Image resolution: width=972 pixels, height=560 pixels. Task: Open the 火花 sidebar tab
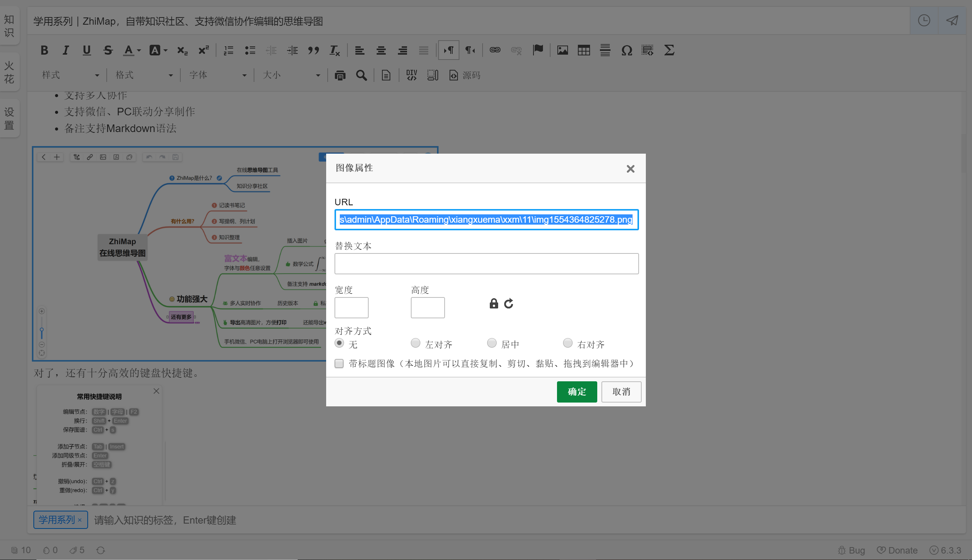[x=9, y=72]
